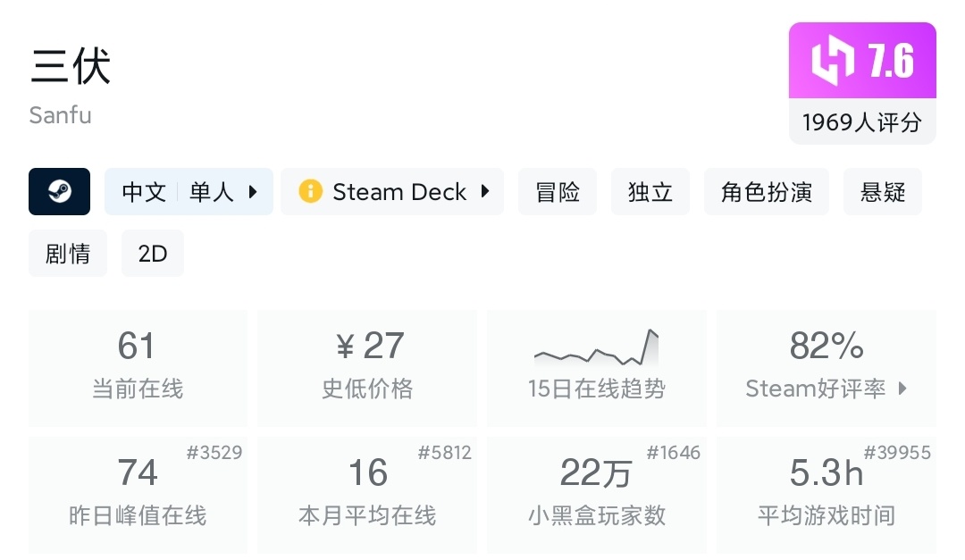The image size is (965, 560).
Task: Expand the 中文 单人 language dropdown arrow
Action: click(253, 192)
